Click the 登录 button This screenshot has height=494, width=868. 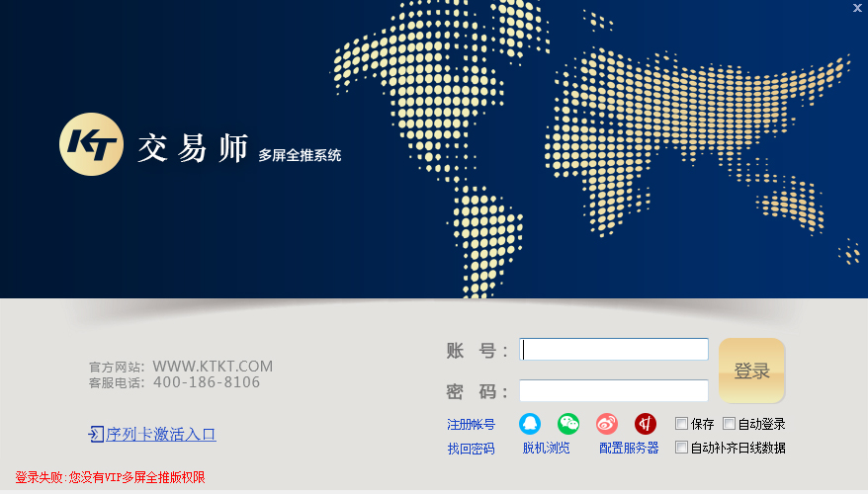pyautogui.click(x=751, y=370)
